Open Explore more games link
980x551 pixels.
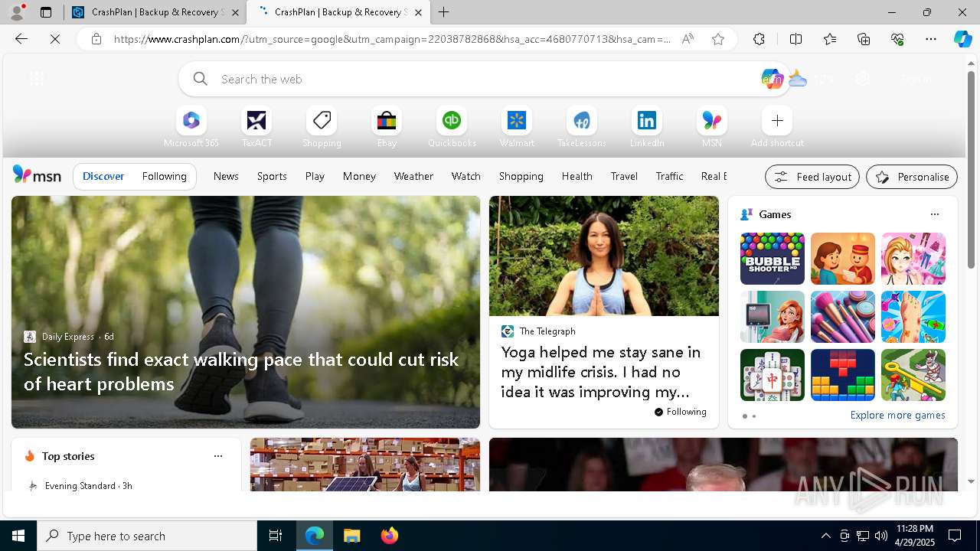[897, 415]
